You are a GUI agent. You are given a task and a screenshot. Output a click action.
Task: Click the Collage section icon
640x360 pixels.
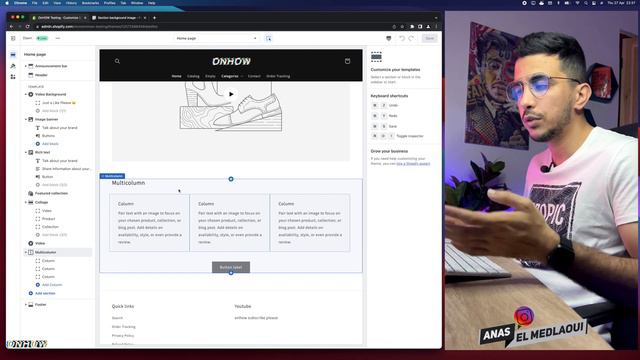point(31,202)
